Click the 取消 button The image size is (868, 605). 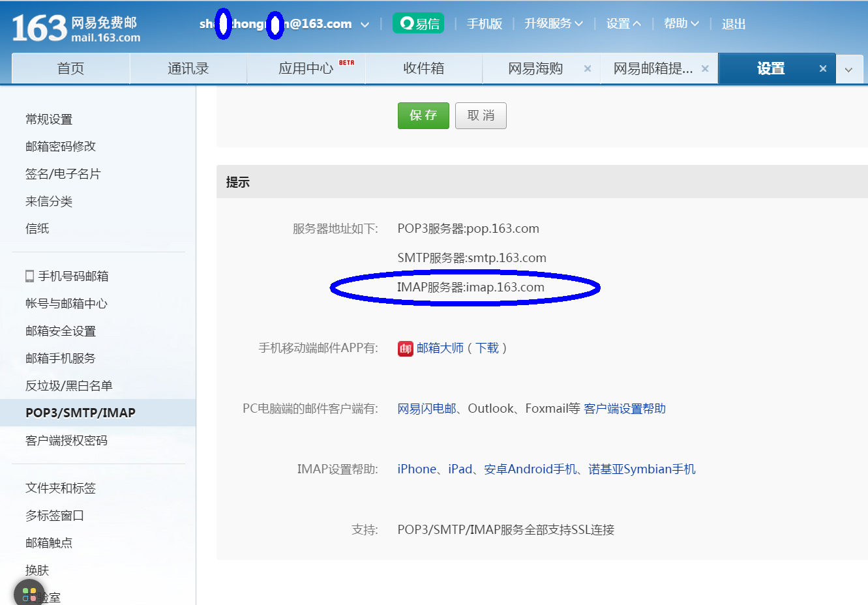pos(481,115)
